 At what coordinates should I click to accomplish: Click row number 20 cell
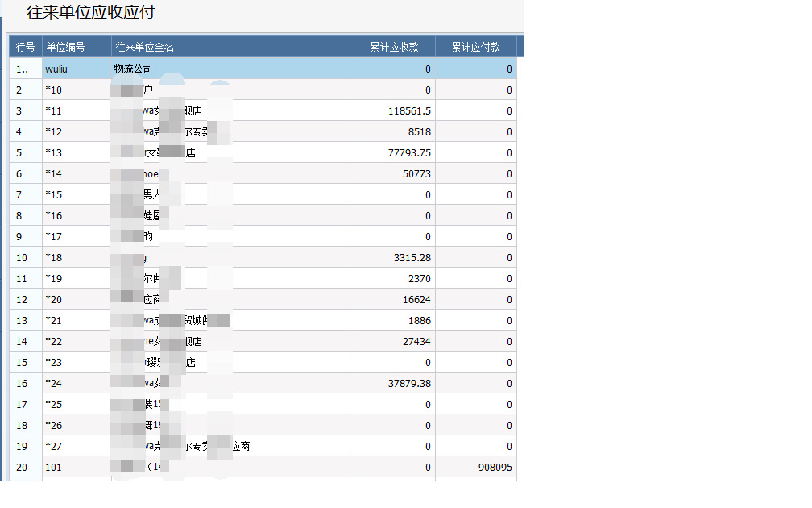(x=26, y=468)
